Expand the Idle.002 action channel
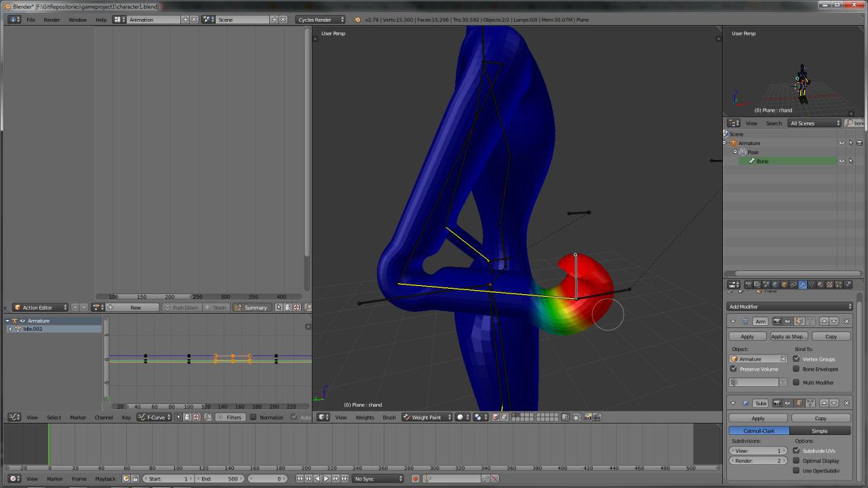Image resolution: width=868 pixels, height=488 pixels. (x=9, y=329)
